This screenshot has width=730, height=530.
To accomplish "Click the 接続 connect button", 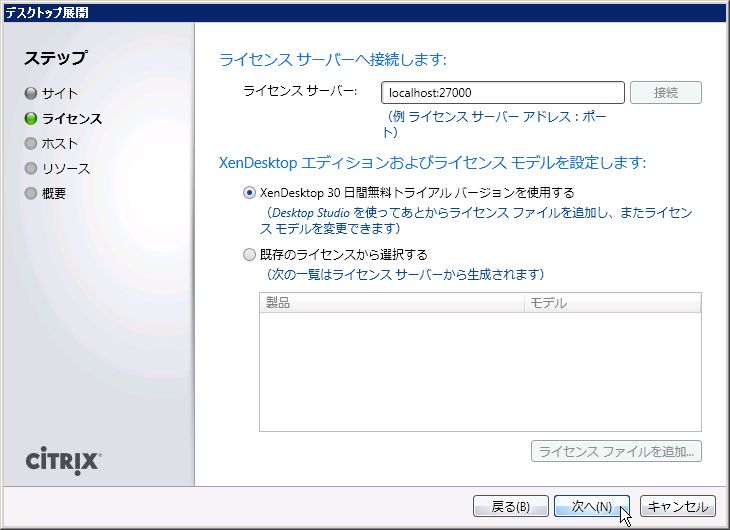I will click(666, 93).
